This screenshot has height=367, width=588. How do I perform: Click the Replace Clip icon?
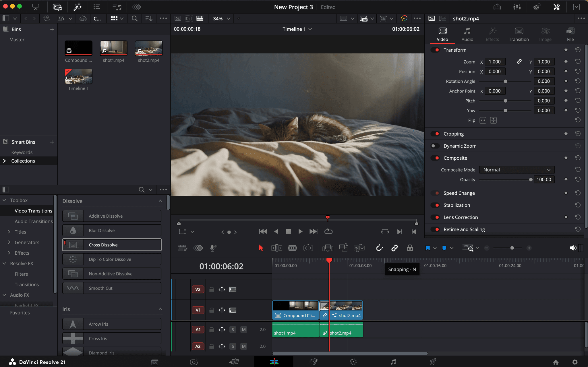coord(359,248)
